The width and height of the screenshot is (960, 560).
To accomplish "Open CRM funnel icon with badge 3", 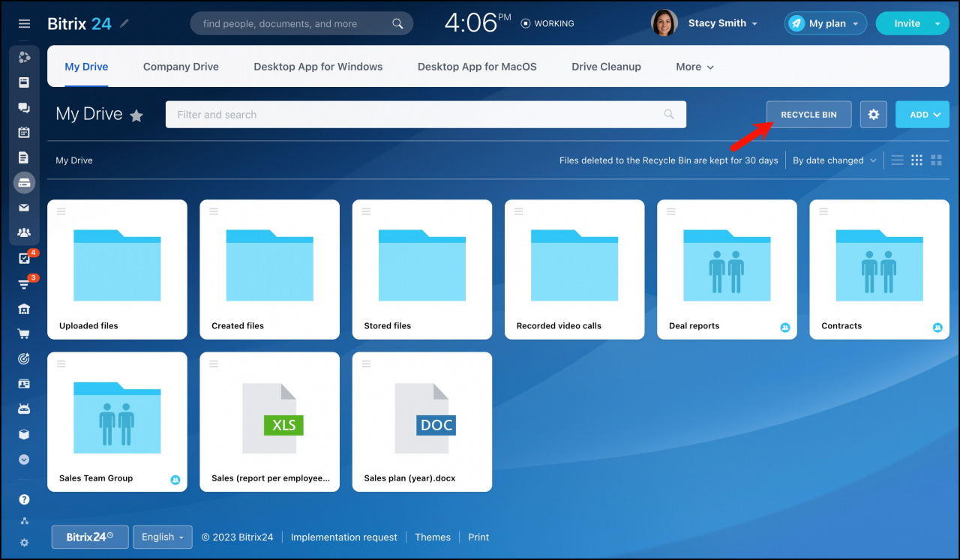I will 24,283.
